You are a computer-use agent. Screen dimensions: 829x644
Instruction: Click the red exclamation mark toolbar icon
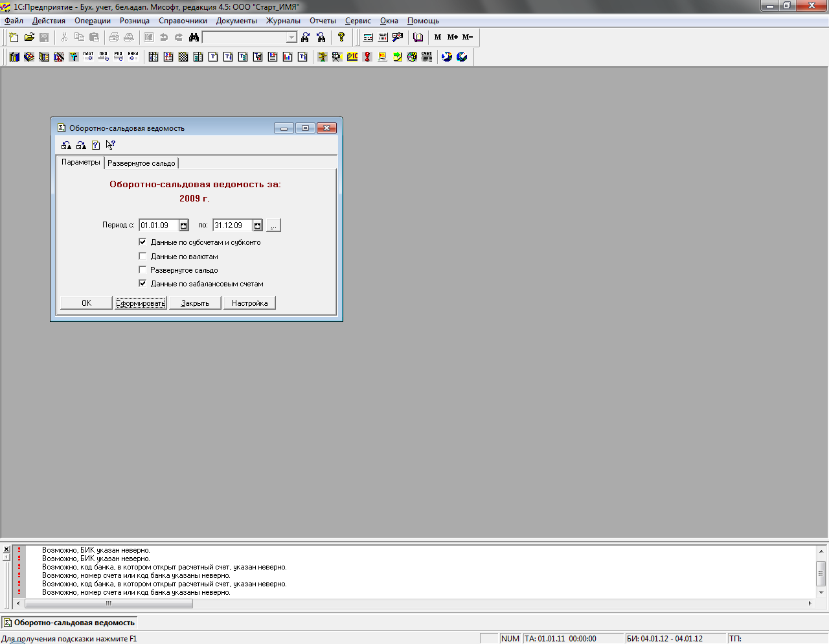click(x=367, y=57)
